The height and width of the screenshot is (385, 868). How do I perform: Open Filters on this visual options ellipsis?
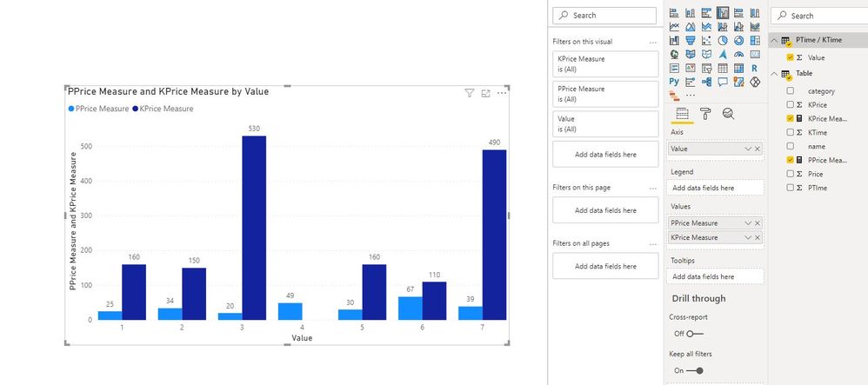coord(652,42)
